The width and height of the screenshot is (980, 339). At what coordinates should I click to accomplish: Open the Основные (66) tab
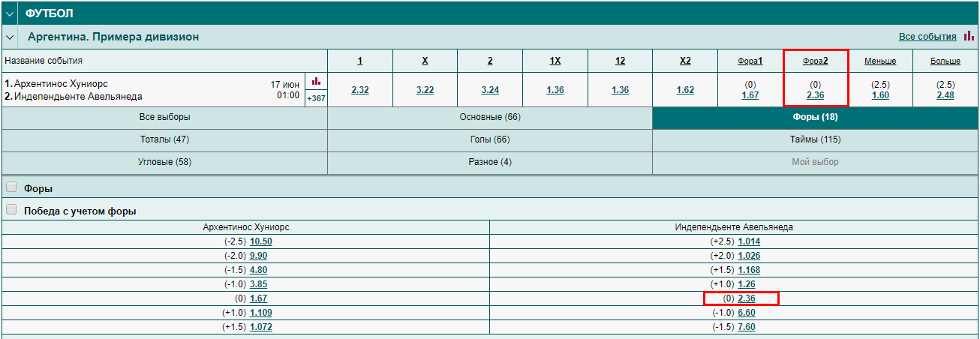coord(490,117)
